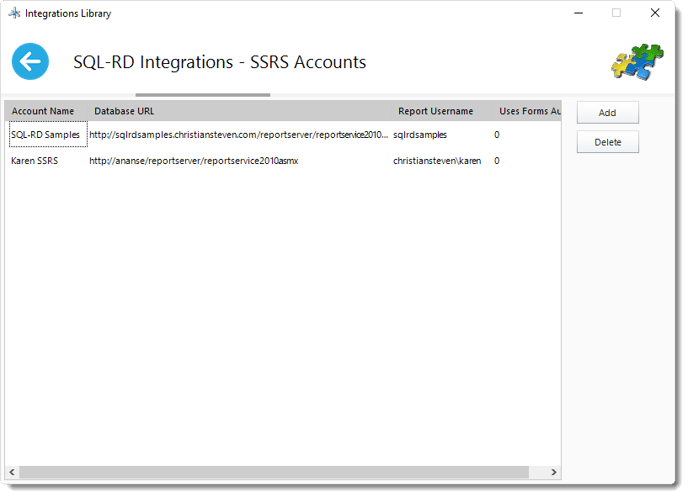Delete the selected SSRS account
Image resolution: width=688 pixels, height=497 pixels.
(607, 142)
